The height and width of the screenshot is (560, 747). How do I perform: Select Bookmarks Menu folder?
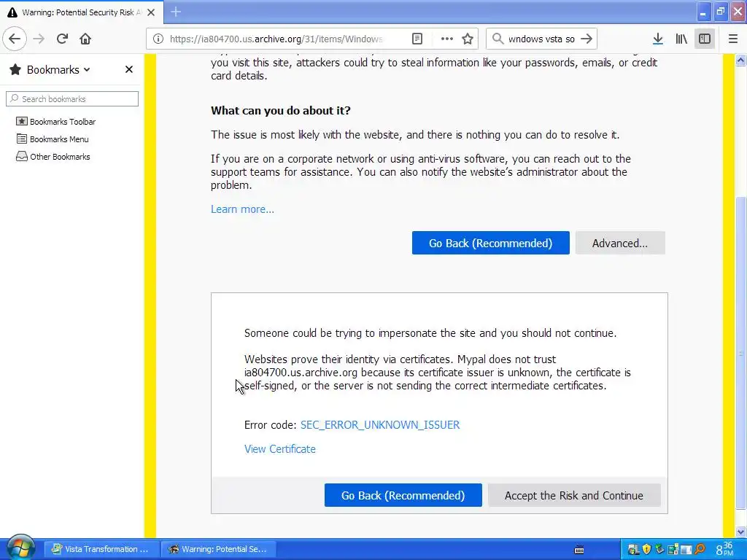coord(53,139)
